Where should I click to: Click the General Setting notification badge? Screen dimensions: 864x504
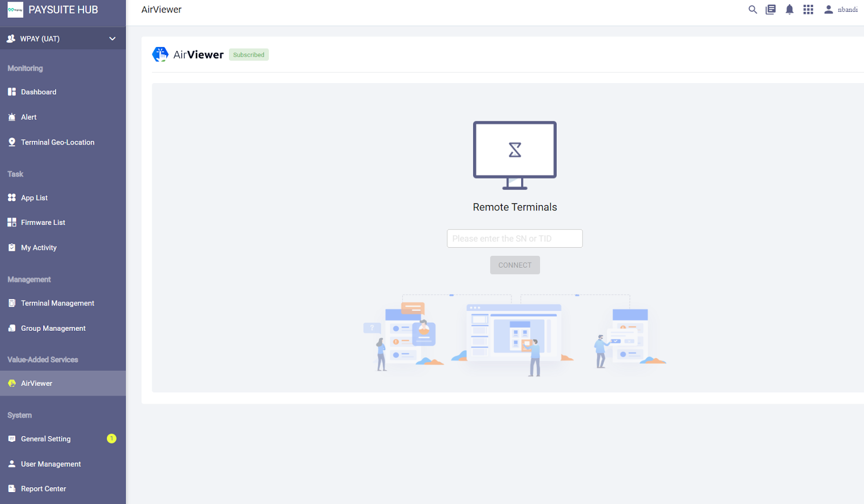pos(112,439)
